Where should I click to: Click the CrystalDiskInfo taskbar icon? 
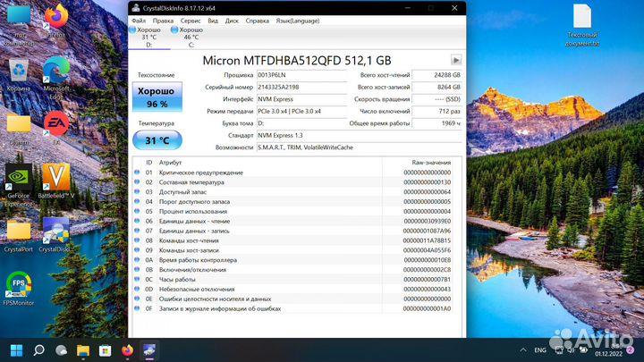pos(149,350)
